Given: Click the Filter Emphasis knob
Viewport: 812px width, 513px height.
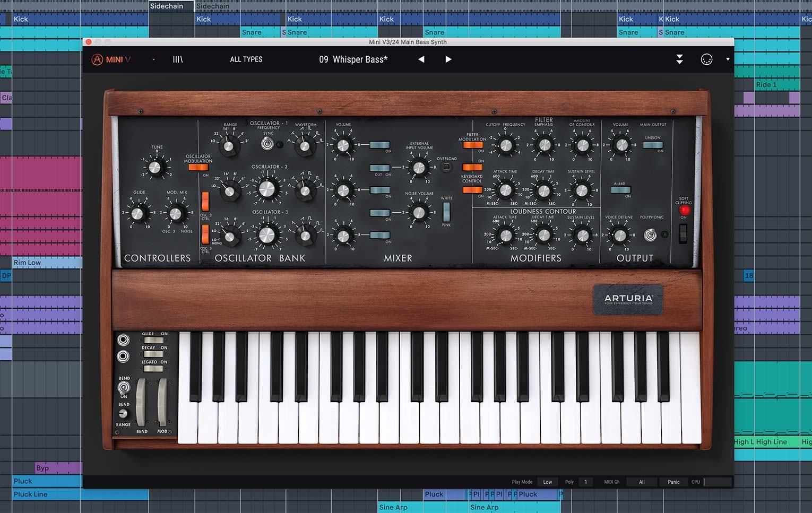Looking at the screenshot, I should pyautogui.click(x=543, y=145).
